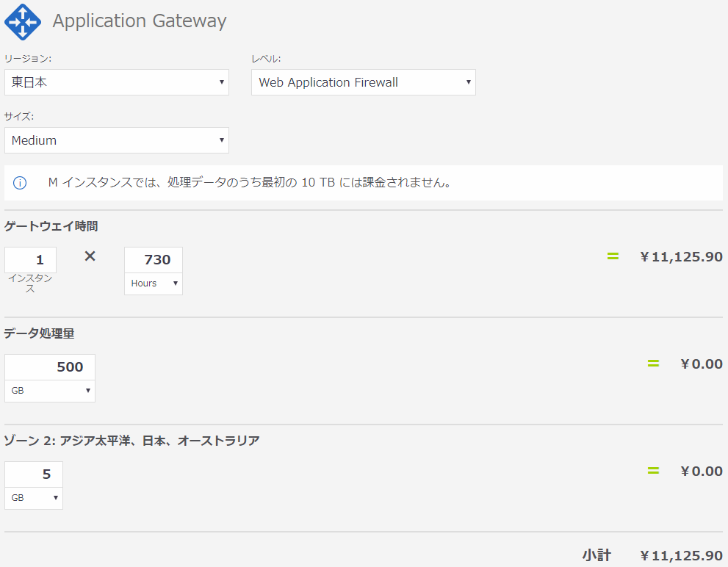728x567 pixels.
Task: Click the M インスタンス 10 TB notice text
Action: click(250, 182)
